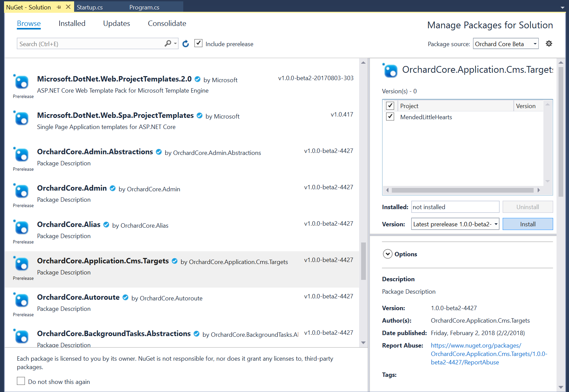Screen dimensions: 569x392
Task: Enable Do not show this again
Action: [21, 381]
